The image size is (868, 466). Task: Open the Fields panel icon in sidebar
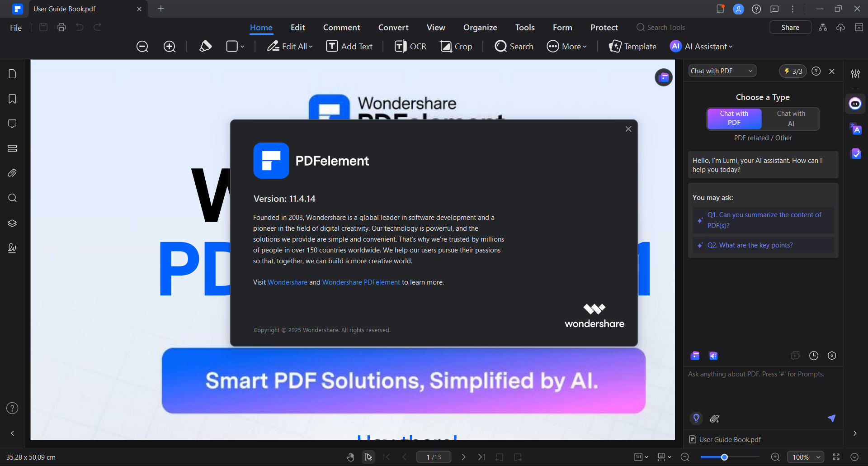pyautogui.click(x=12, y=148)
